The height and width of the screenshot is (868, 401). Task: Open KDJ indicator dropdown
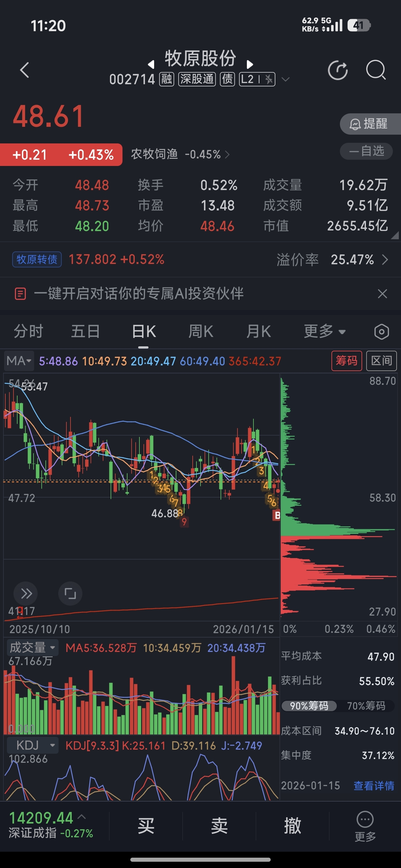[x=32, y=745]
